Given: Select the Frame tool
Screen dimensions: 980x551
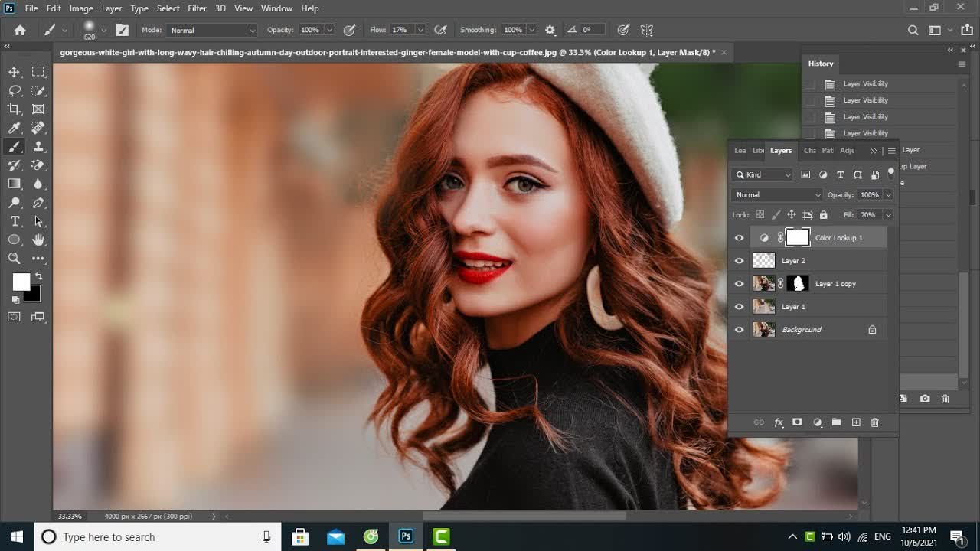Looking at the screenshot, I should 38,109.
